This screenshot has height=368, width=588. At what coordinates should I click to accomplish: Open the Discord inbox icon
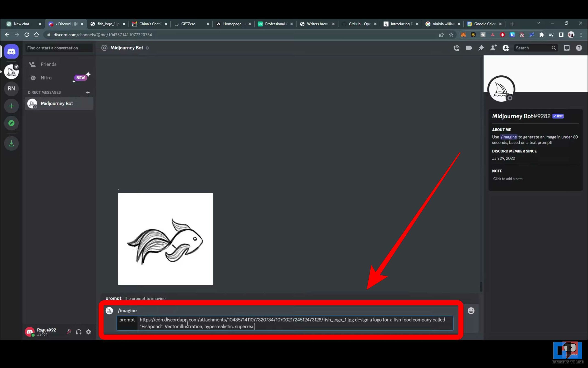tap(567, 48)
